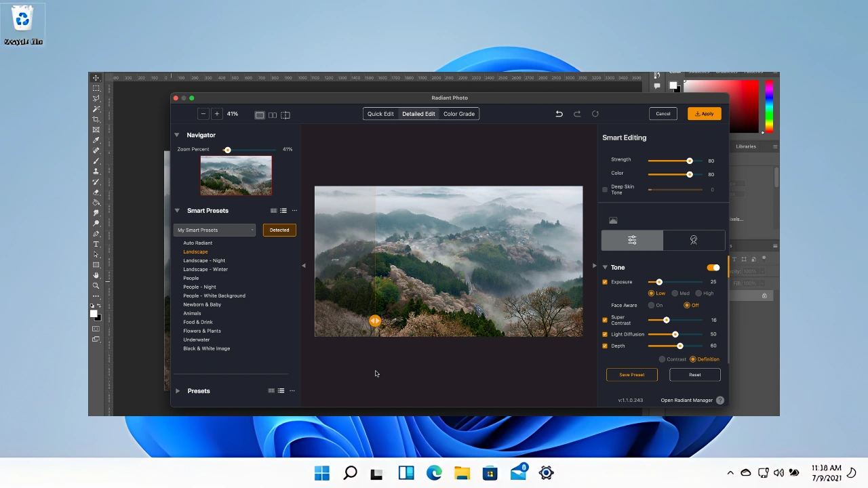Open Radiant Manager link
Viewport: 868px width, 488px height.
687,401
